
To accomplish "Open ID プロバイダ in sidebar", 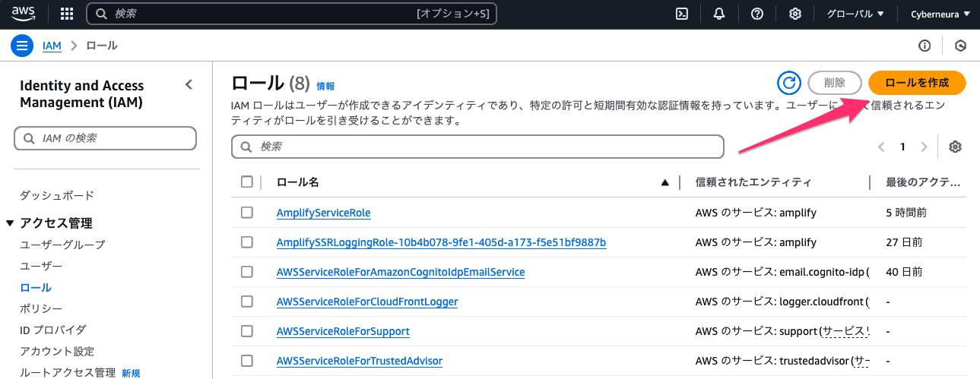I will (x=53, y=330).
